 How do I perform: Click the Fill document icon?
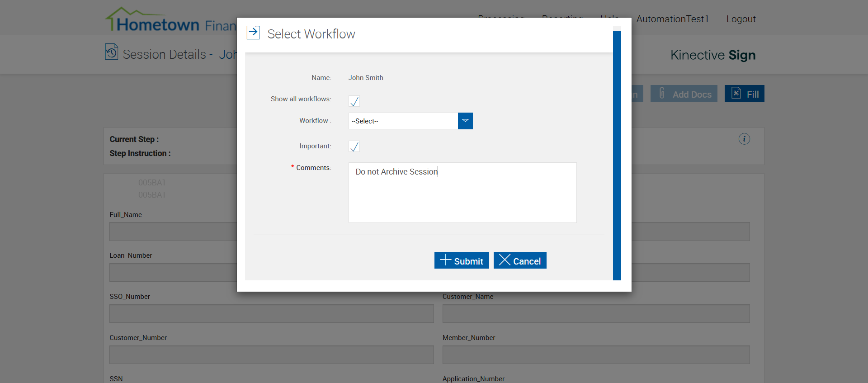click(736, 93)
